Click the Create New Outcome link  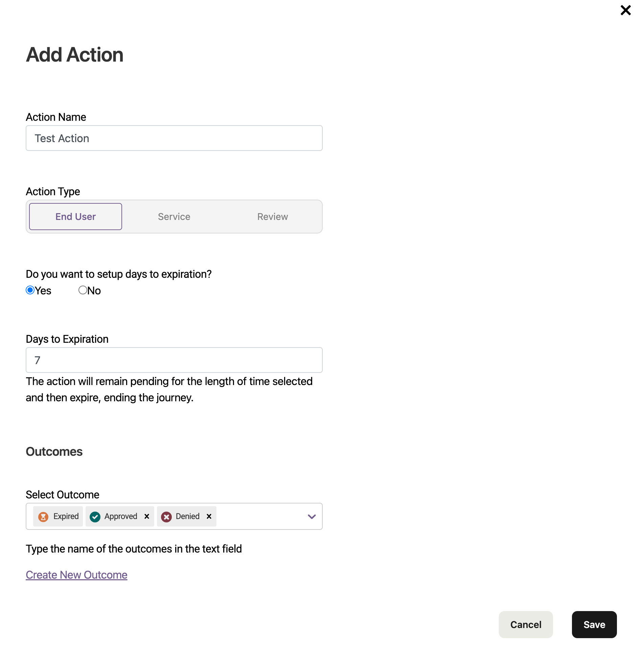tap(76, 575)
